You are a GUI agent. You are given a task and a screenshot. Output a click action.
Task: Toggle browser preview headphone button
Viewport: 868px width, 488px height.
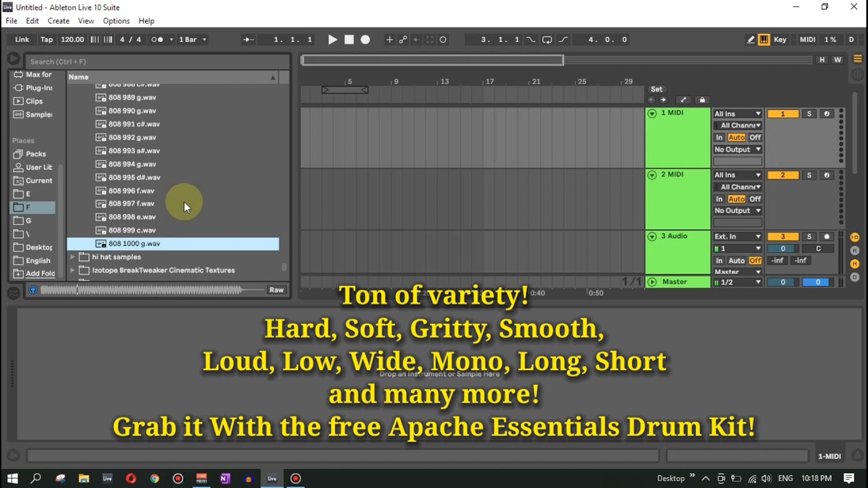33,290
